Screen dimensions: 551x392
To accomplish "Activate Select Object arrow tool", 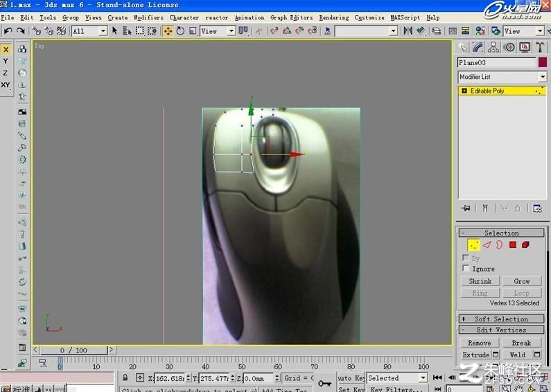I will coord(114,31).
